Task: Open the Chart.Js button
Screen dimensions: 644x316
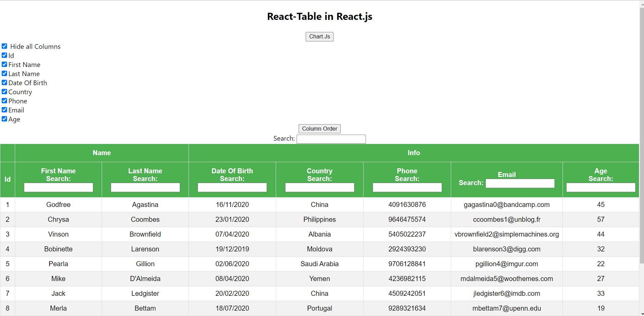Action: click(x=319, y=37)
